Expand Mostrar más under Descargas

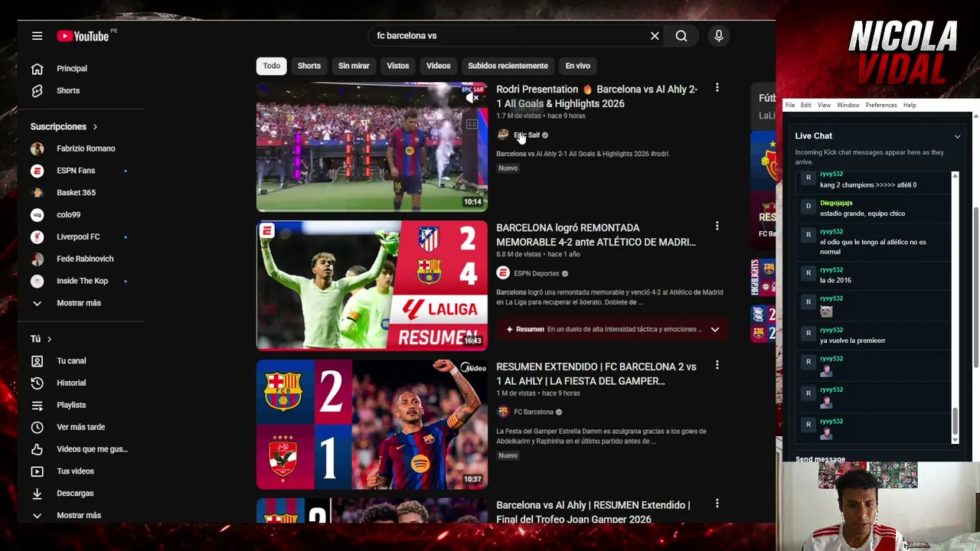[78, 515]
